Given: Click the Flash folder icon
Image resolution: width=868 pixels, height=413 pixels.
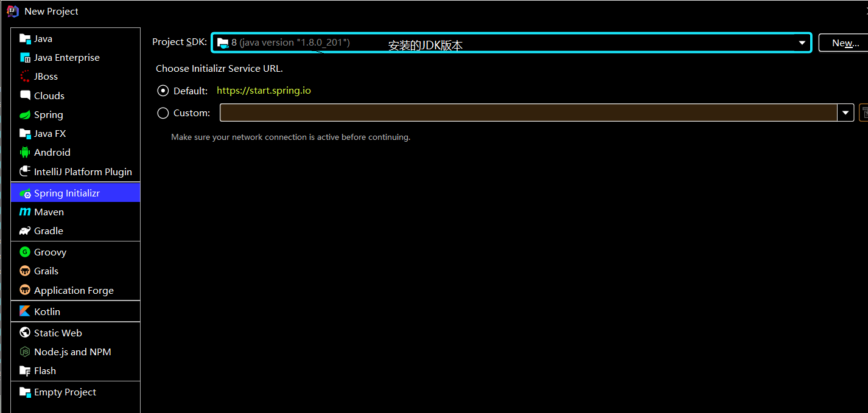Looking at the screenshot, I should click(x=25, y=371).
